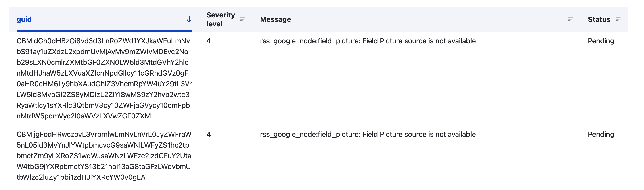Image resolution: width=644 pixels, height=190 pixels.
Task: Click severity value 4 in first row
Action: [x=209, y=41]
